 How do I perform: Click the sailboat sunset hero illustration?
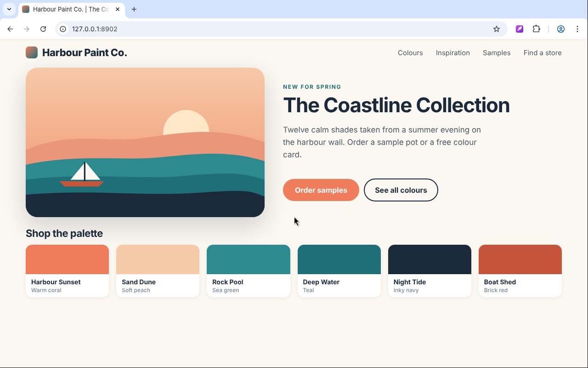click(145, 143)
